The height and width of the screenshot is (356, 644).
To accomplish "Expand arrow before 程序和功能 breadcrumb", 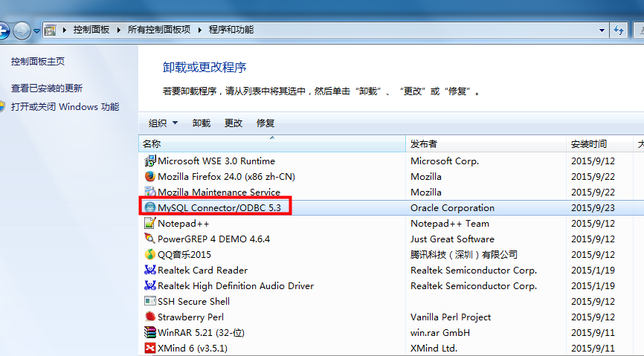I will click(200, 30).
